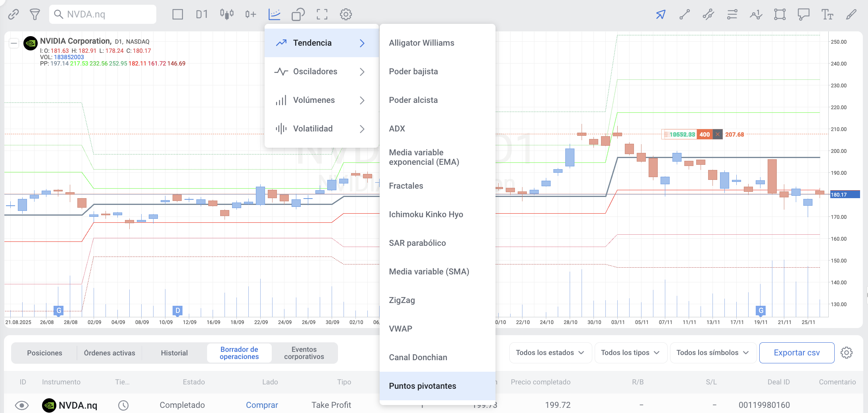The width and height of the screenshot is (868, 413).
Task: Open Todos los símbolos dropdown
Action: pyautogui.click(x=713, y=353)
